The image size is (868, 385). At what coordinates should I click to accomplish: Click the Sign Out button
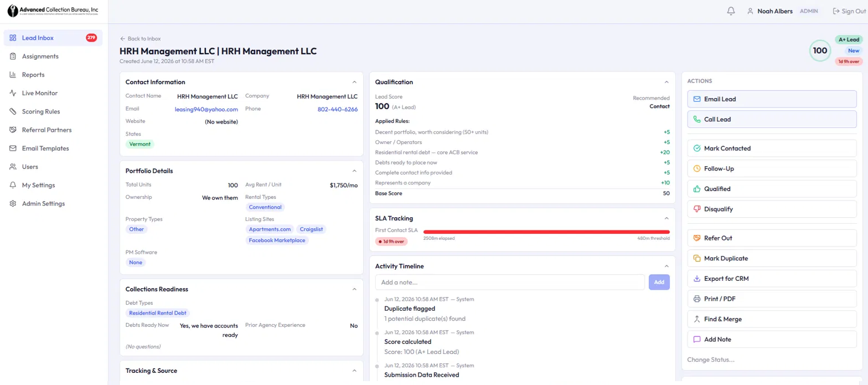[849, 11]
